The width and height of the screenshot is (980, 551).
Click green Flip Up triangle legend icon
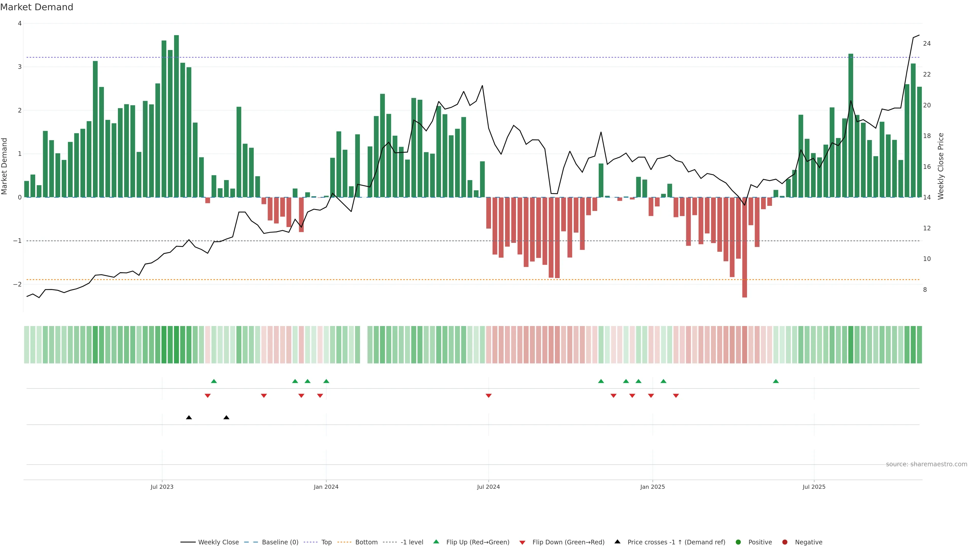(x=436, y=542)
